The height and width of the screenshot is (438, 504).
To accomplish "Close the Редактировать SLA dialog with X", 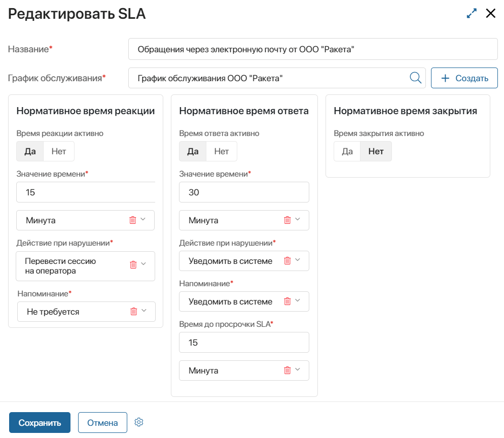I will 490,13.
